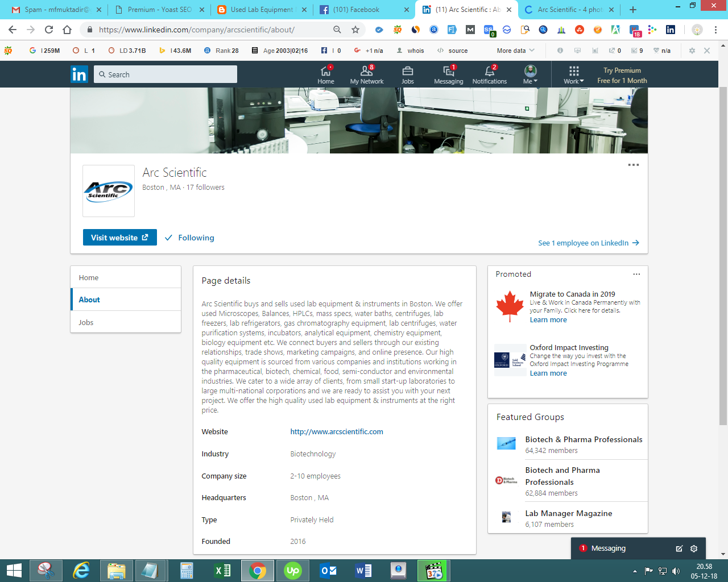Screen dimensions: 728x582
Task: Click Age 2003|02|16 value in SEO toolbar
Action: tap(280, 51)
